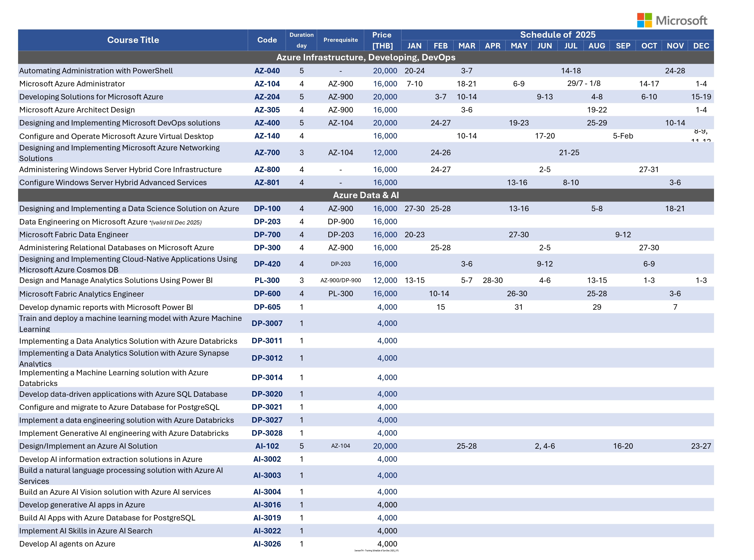Click the PL-300 prerequisite AZ-900/DP-900
754x560 pixels.
(341, 280)
